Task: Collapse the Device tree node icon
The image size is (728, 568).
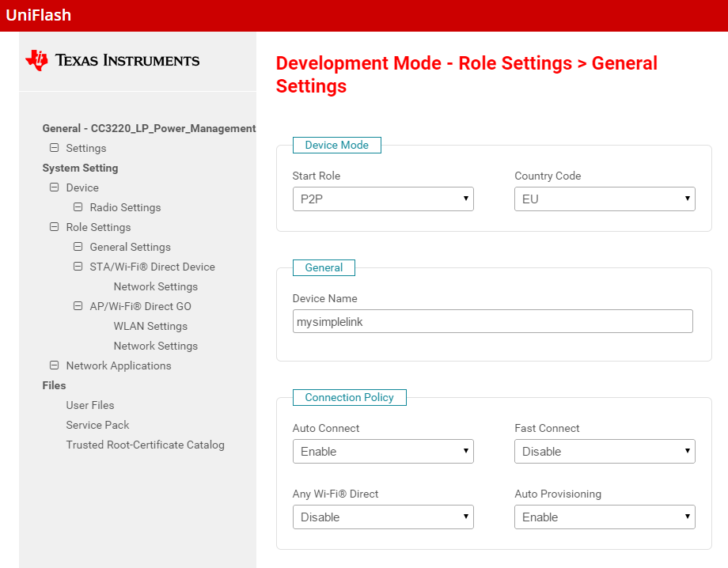Action: [55, 187]
